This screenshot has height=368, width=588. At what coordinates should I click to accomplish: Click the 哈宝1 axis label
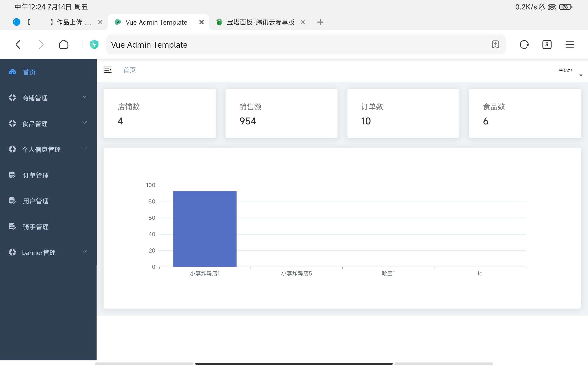(x=388, y=273)
